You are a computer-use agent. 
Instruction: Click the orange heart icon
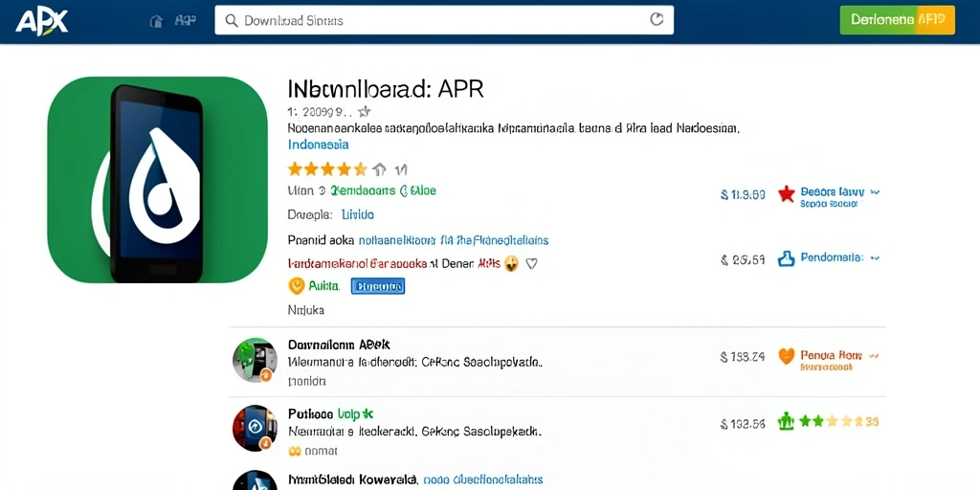pos(787,356)
